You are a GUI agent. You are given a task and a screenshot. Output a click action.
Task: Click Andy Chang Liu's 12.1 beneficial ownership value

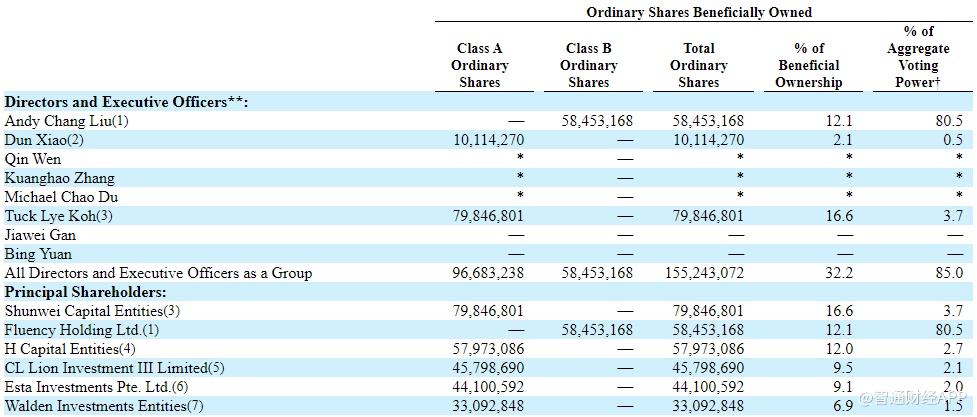[x=841, y=121]
